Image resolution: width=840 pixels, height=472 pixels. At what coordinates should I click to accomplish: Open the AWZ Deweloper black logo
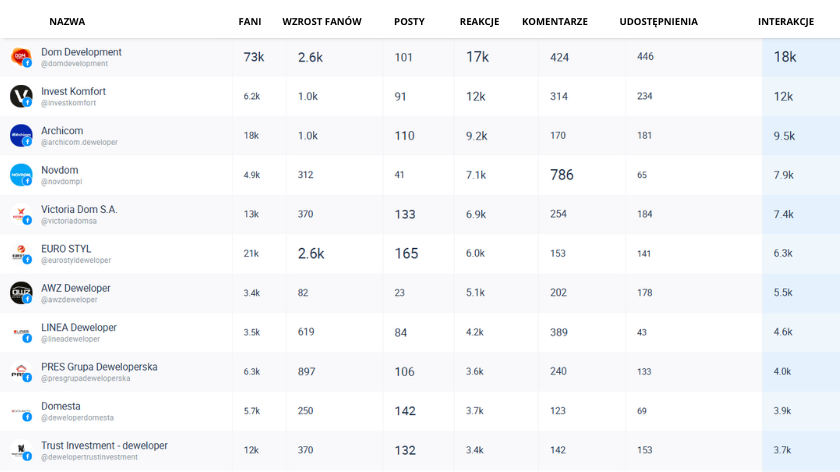(x=21, y=293)
